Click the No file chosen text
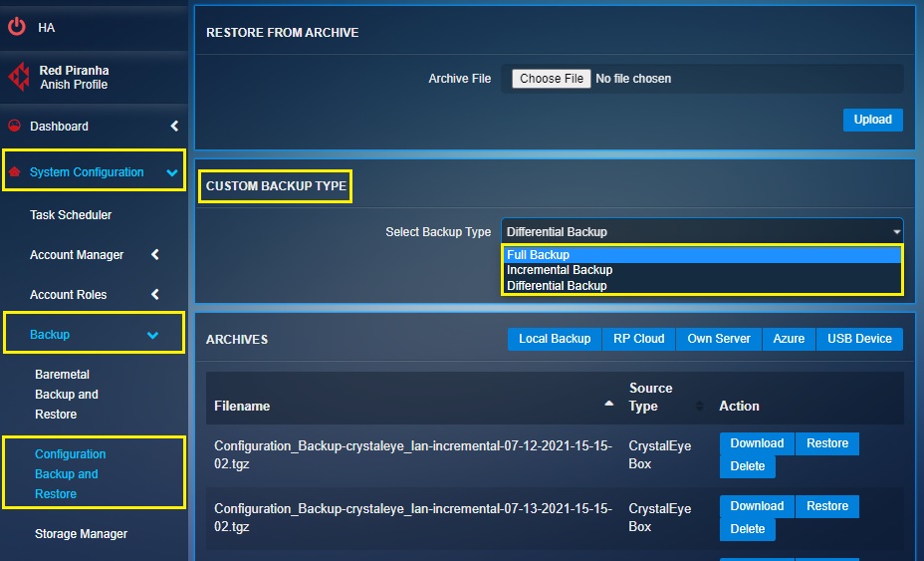The image size is (924, 561). coord(633,79)
